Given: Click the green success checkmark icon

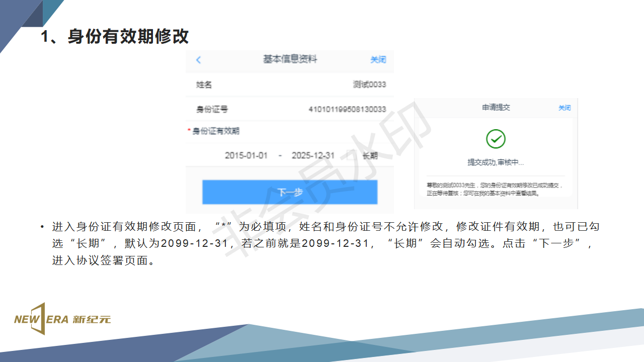Looking at the screenshot, I should (496, 139).
